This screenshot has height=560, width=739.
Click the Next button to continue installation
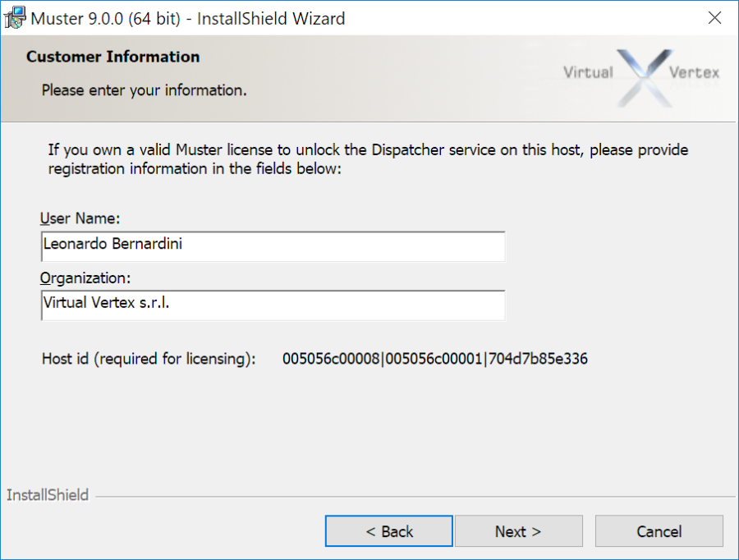tap(519, 530)
